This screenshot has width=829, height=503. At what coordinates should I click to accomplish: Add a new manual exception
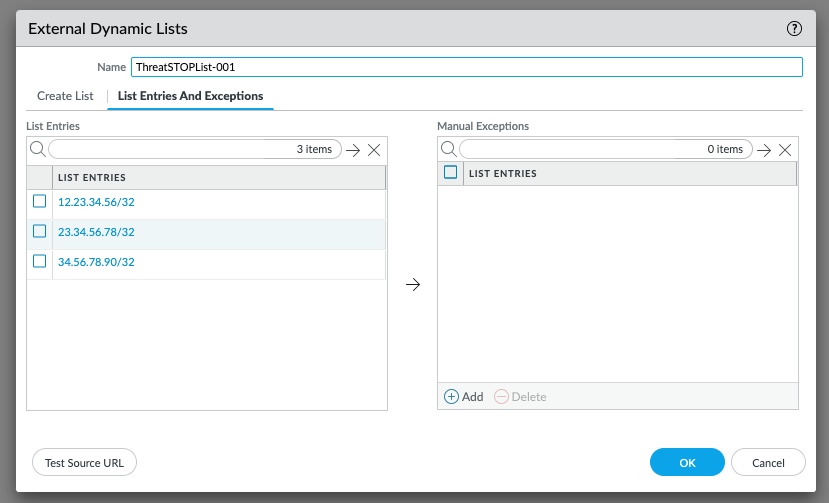pyautogui.click(x=464, y=397)
